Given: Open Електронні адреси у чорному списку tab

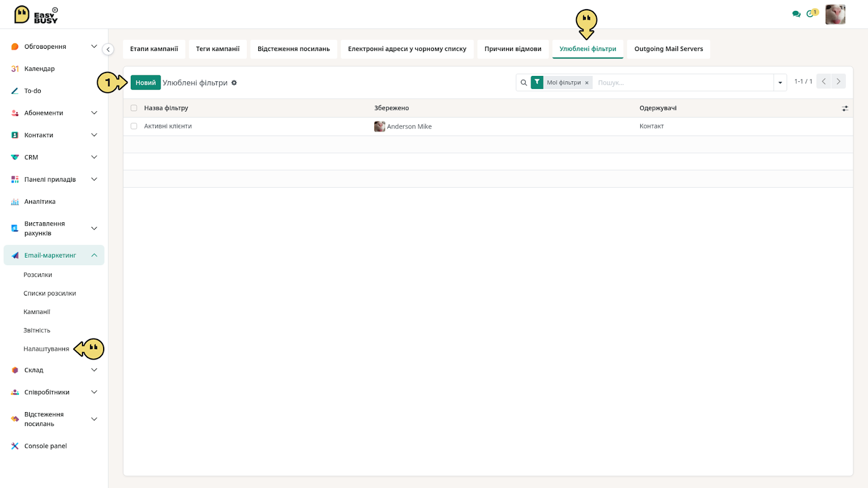Looking at the screenshot, I should click(407, 49).
